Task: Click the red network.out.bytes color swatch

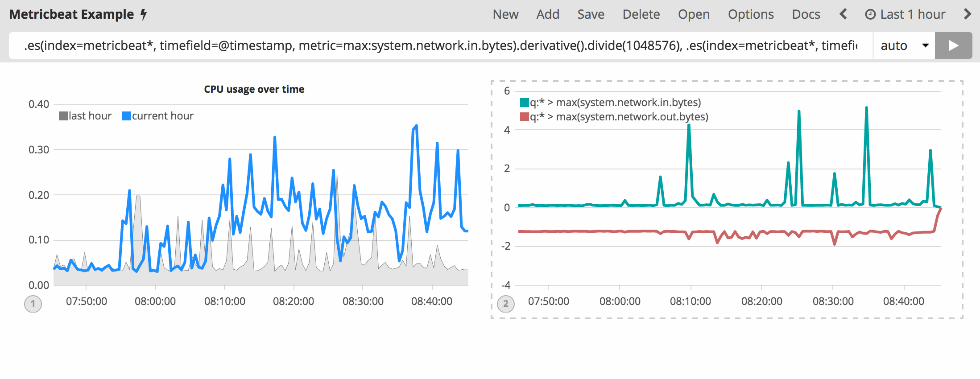Action: tap(525, 117)
